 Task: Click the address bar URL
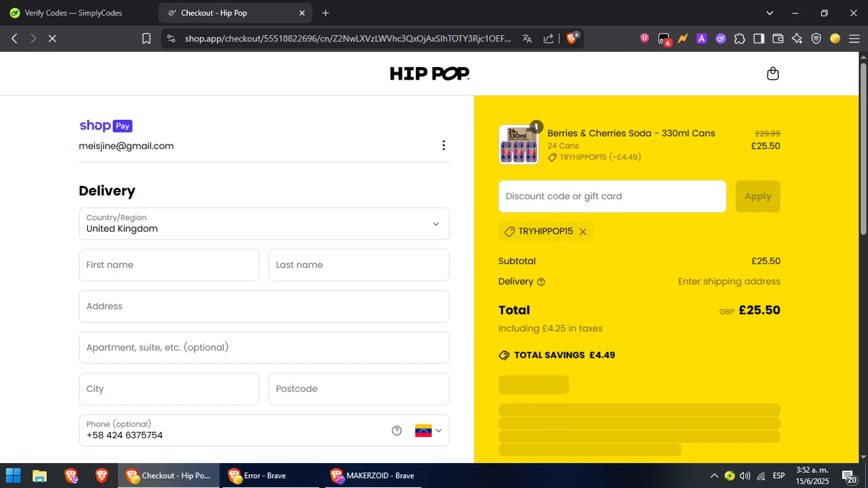[348, 38]
